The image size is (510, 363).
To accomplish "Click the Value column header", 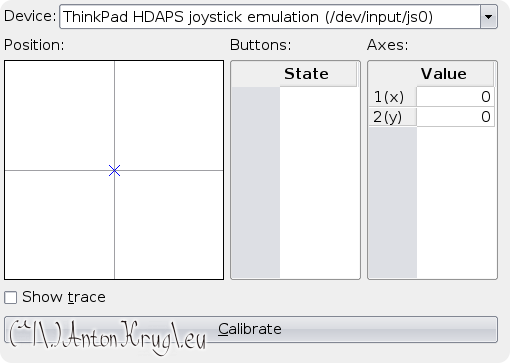I will 443,74.
